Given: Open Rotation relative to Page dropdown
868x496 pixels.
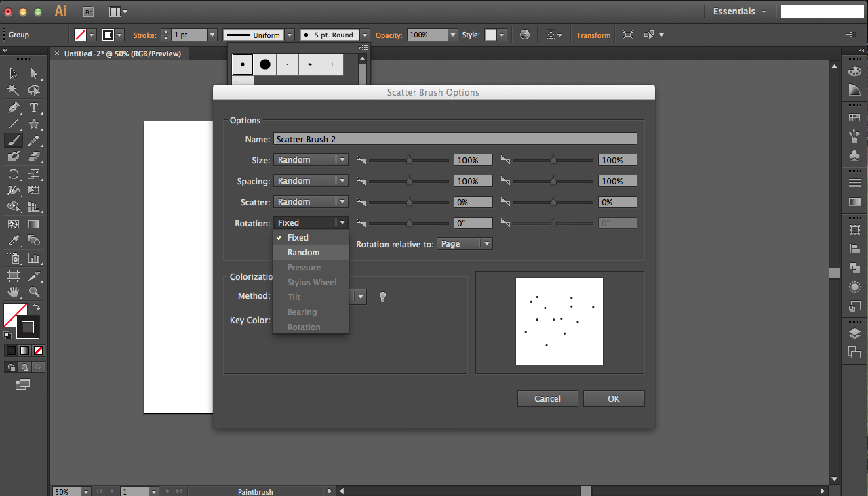Looking at the screenshot, I should [465, 244].
